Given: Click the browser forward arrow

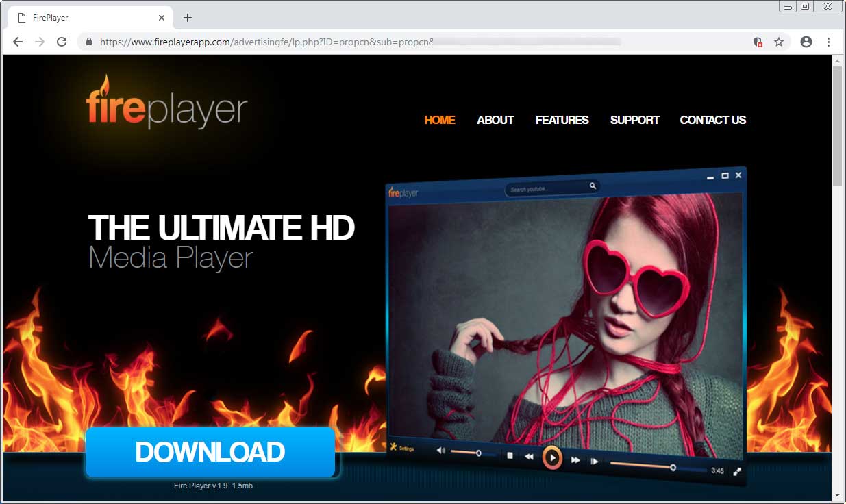Looking at the screenshot, I should (x=40, y=42).
